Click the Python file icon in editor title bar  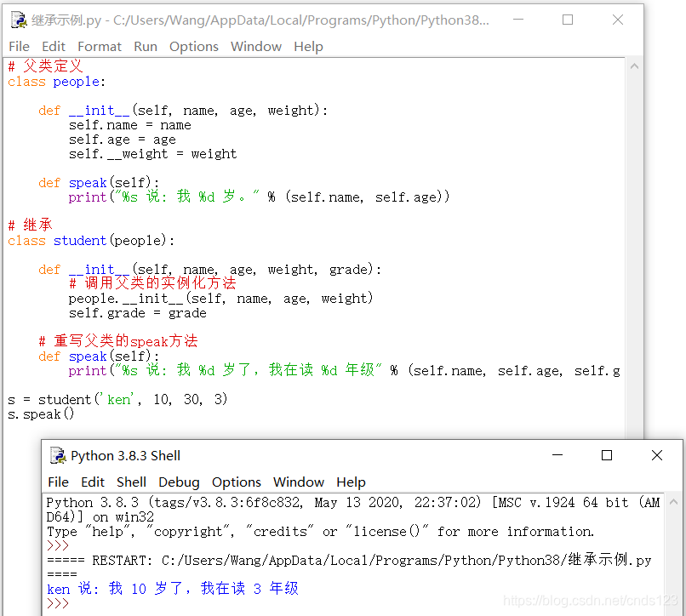[19, 20]
